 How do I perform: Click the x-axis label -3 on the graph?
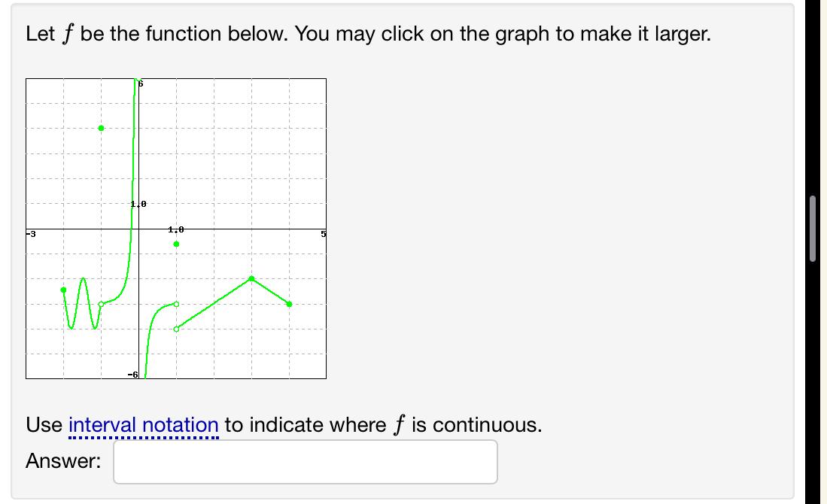click(30, 233)
